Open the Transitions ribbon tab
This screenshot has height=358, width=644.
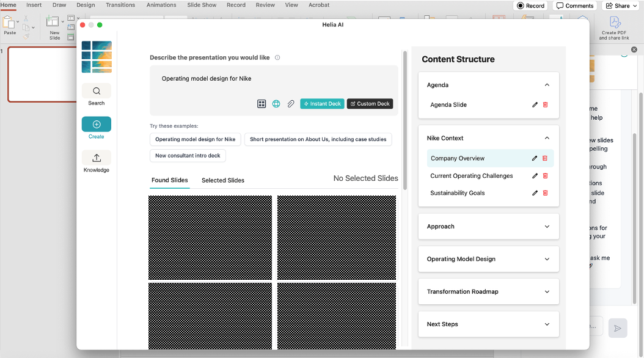point(120,5)
